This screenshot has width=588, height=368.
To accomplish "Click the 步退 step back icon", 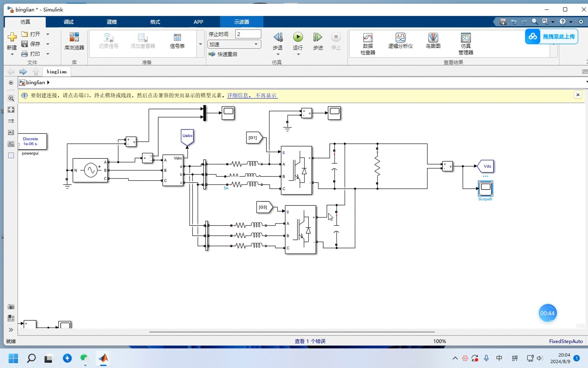I will click(278, 37).
